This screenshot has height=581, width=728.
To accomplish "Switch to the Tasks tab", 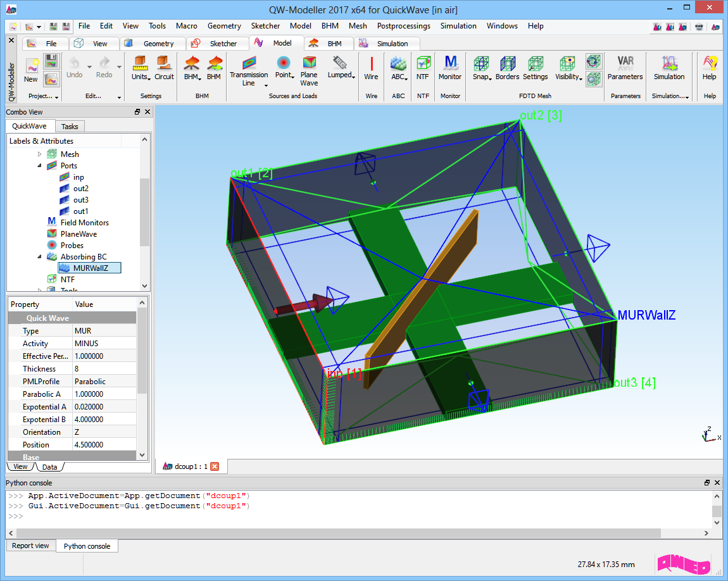I will 70,126.
